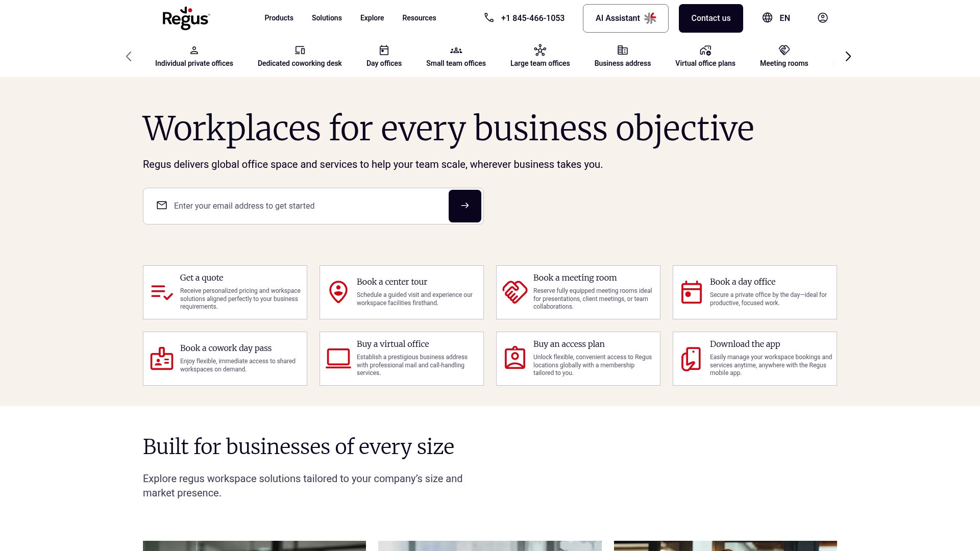The height and width of the screenshot is (551, 980).
Task: Select the Virtual office plans icon
Action: [705, 50]
